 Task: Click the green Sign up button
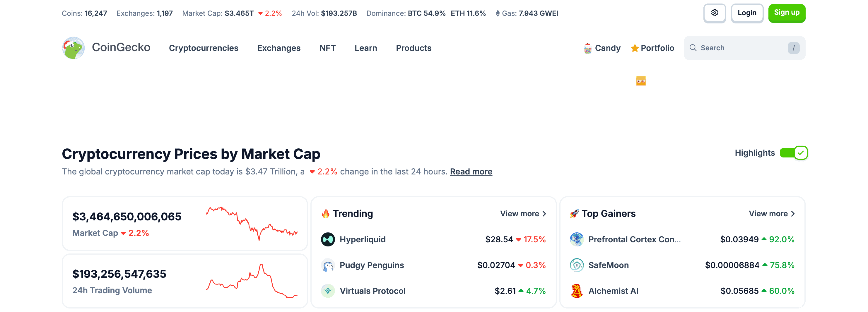(x=787, y=13)
